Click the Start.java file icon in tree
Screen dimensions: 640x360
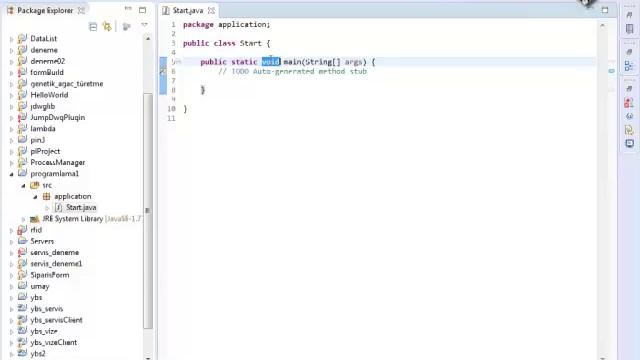pos(59,208)
